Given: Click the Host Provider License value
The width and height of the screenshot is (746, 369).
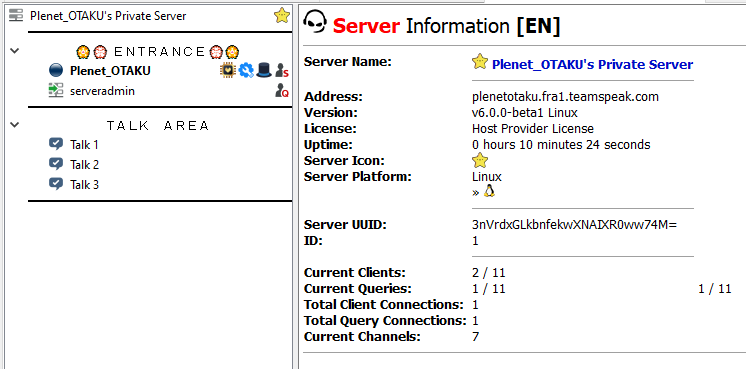Looking at the screenshot, I should pyautogui.click(x=533, y=129).
